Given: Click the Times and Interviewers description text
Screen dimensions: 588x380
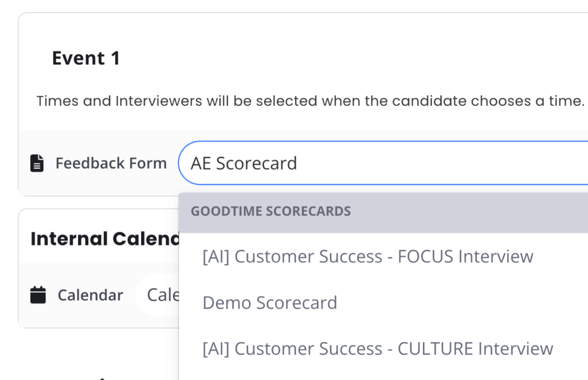Looking at the screenshot, I should [310, 101].
